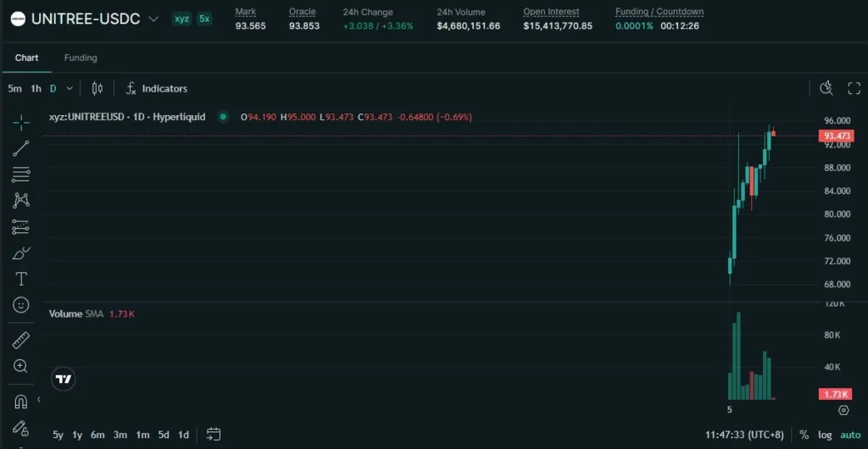
Task: Expand the UNITREE-USDC pair selector
Action: tap(154, 19)
